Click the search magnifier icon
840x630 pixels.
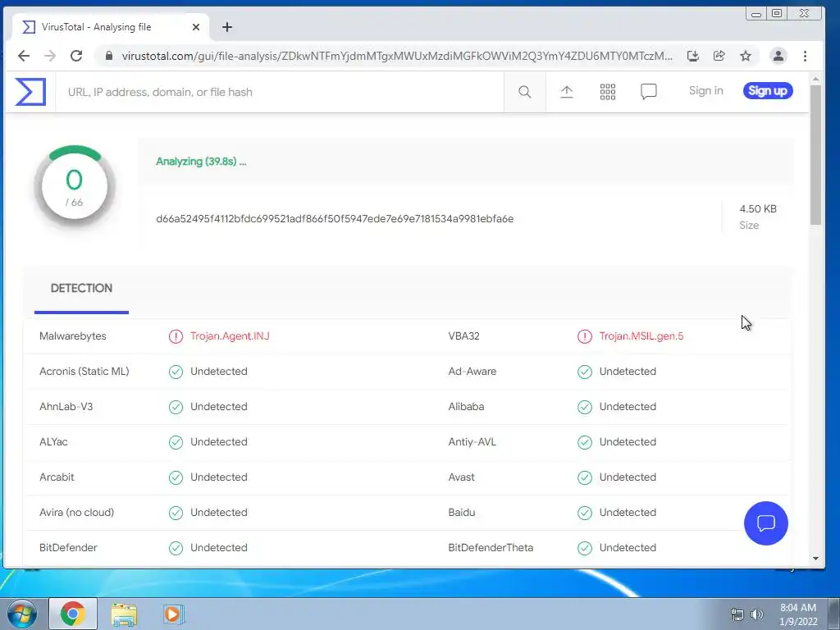(x=524, y=92)
